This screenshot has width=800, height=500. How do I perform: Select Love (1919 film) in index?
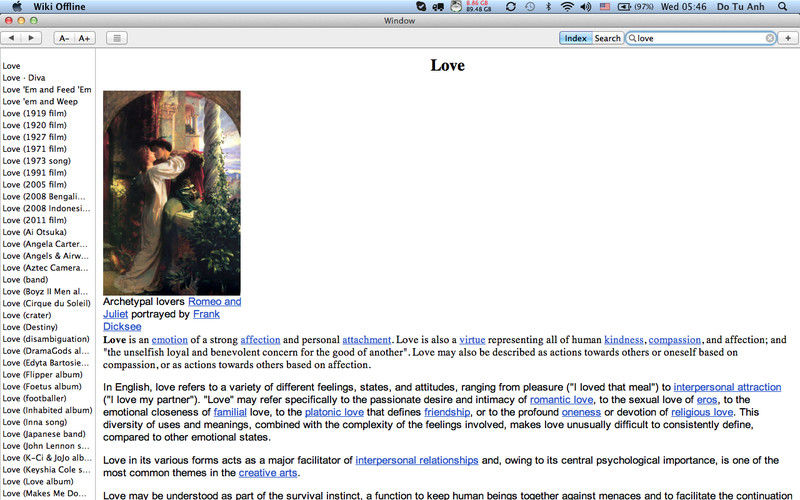34,113
